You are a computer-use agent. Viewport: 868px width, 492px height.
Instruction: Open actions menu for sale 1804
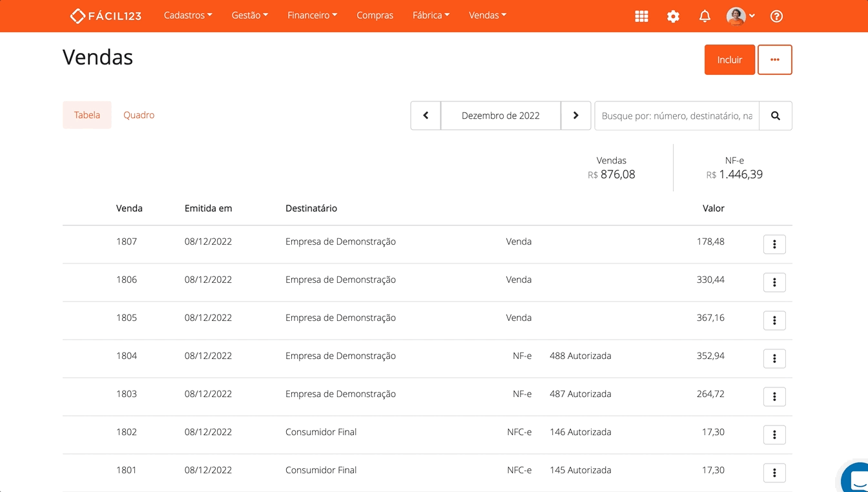click(774, 359)
